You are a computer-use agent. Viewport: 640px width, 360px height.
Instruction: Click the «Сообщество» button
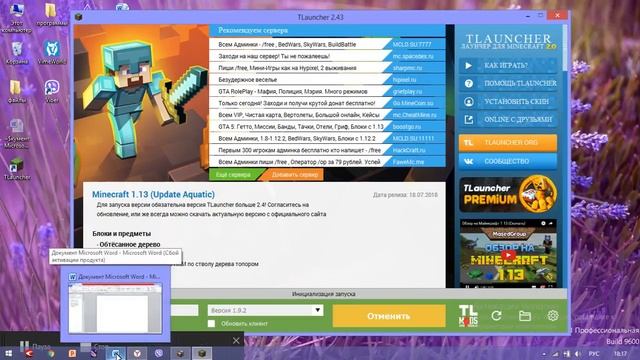(508, 161)
